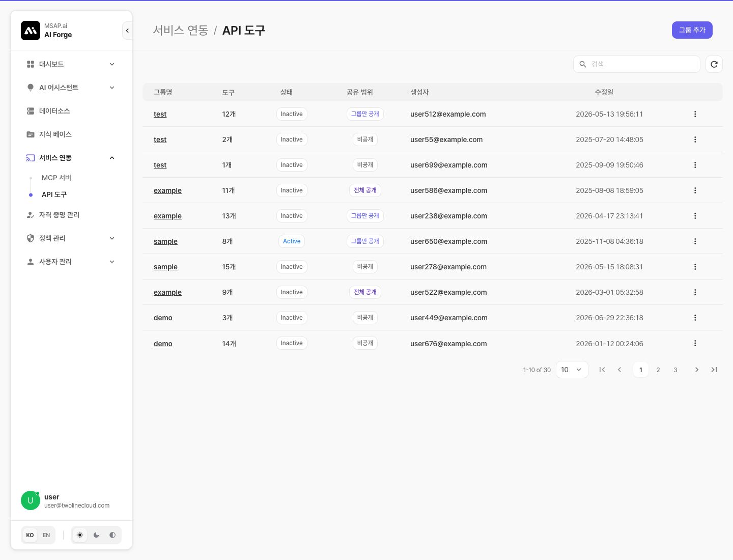Image resolution: width=733 pixels, height=560 pixels.
Task: Switch to dark theme moon icon
Action: (x=96, y=535)
